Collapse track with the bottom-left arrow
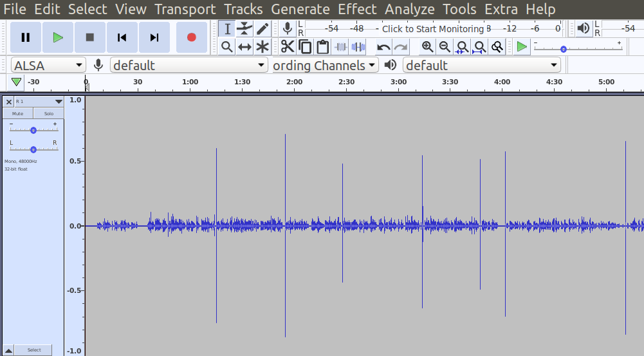Viewport: 644px width, 356px height. coord(8,350)
